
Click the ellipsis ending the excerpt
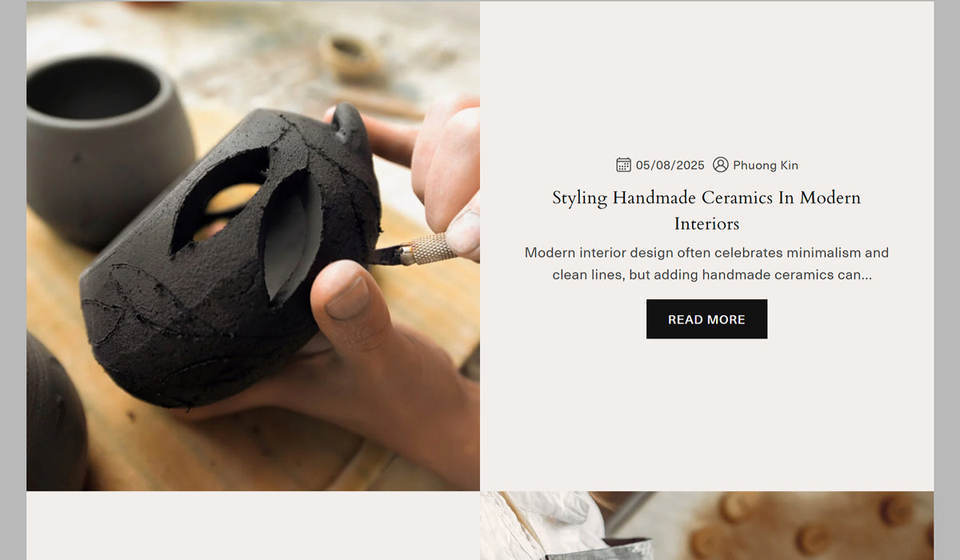pyautogui.click(x=866, y=276)
